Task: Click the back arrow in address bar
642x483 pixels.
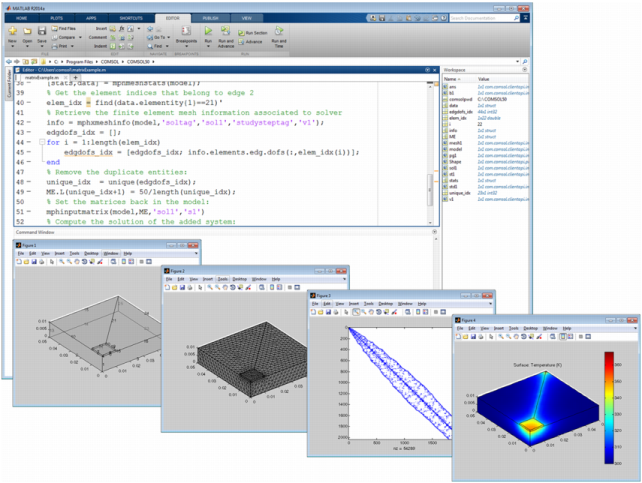Action: 9,62
